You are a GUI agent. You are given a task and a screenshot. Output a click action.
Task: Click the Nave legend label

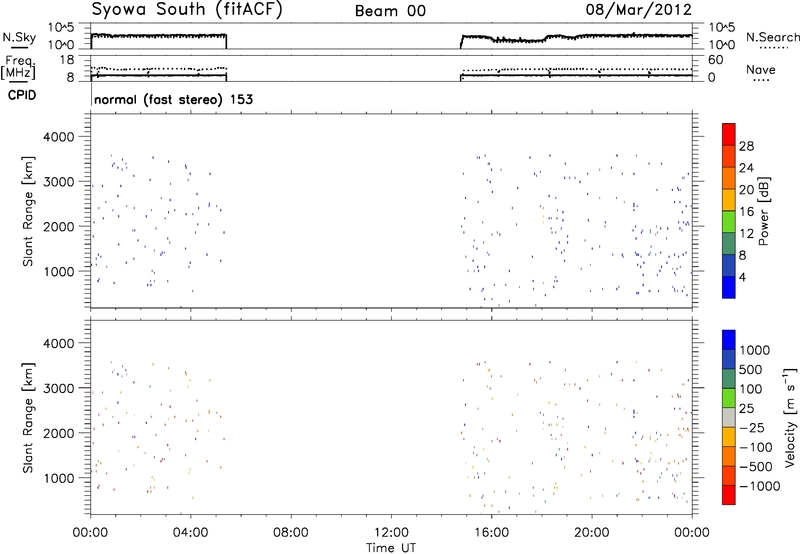761,70
